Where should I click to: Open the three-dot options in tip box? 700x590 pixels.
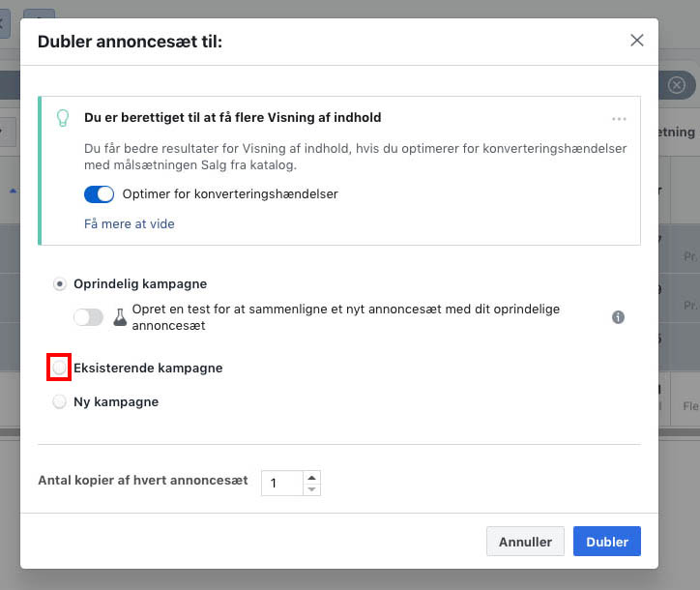point(619,119)
